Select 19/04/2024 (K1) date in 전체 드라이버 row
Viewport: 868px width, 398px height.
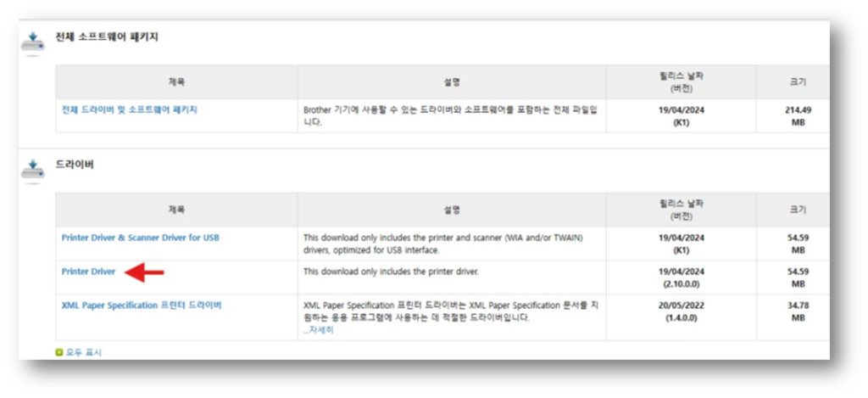[681, 116]
